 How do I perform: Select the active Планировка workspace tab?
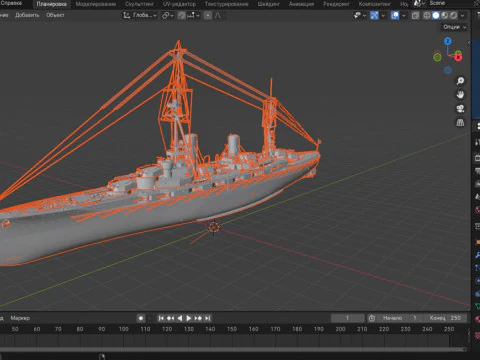(x=52, y=4)
